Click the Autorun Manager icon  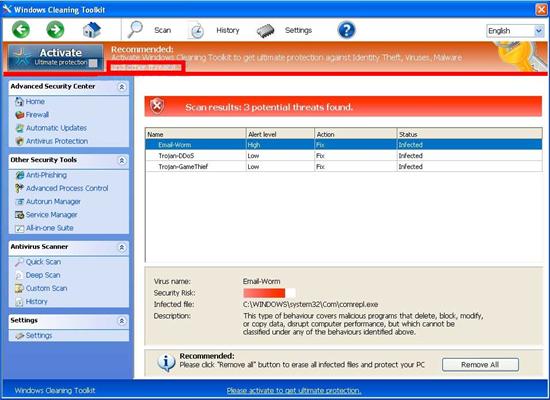coord(20,202)
